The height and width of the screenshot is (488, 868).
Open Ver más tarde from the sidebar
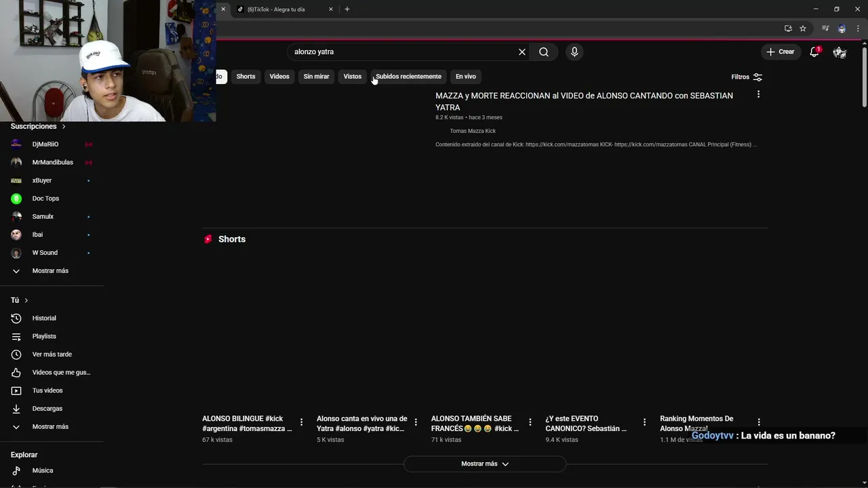click(52, 354)
